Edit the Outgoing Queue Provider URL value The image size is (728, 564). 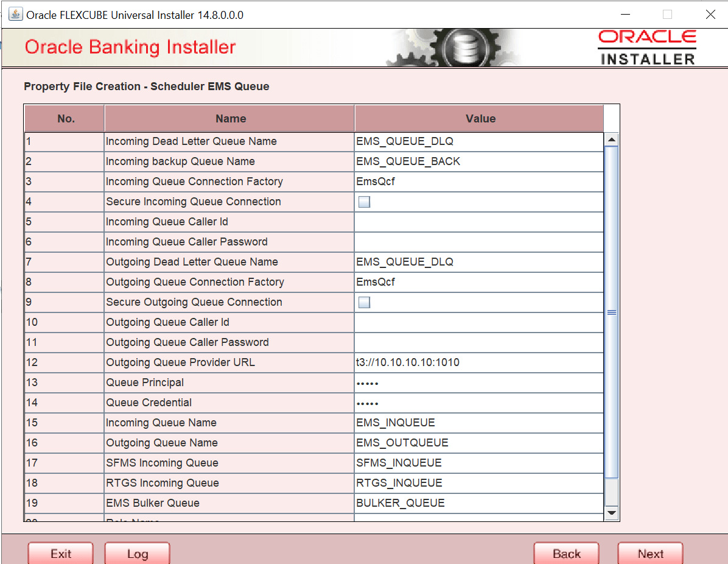(x=479, y=362)
